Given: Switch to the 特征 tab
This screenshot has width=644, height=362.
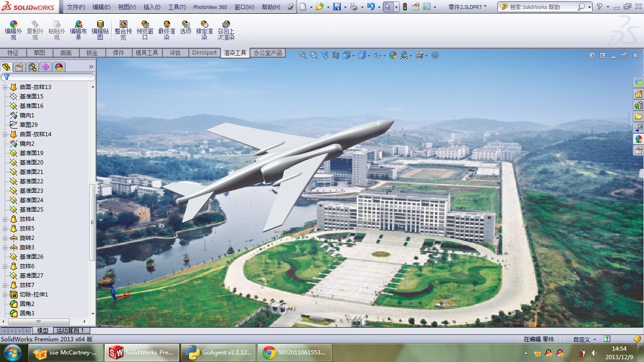Looking at the screenshot, I should click(x=13, y=53).
